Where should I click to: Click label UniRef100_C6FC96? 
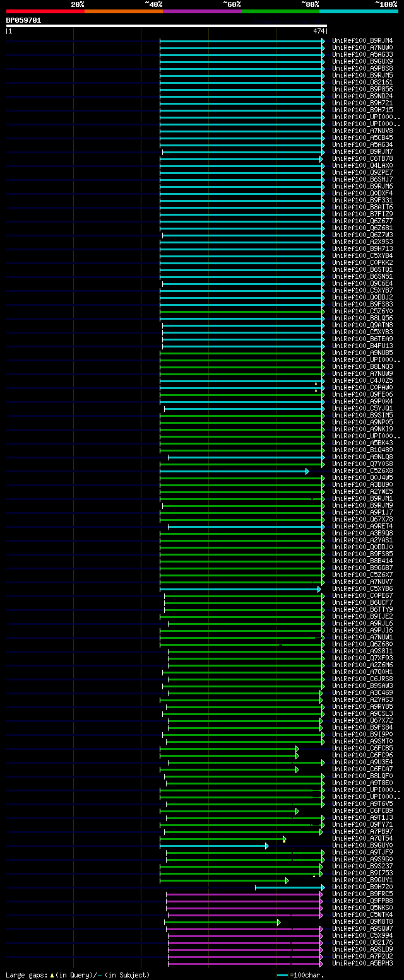pyautogui.click(x=362, y=755)
